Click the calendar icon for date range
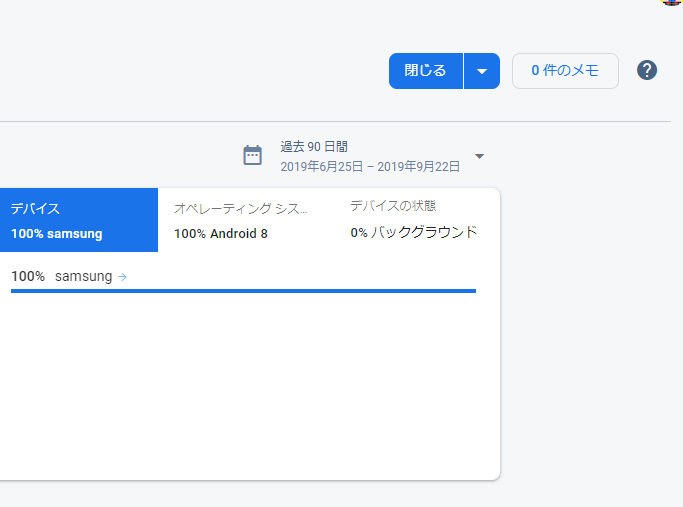Image resolution: width=683 pixels, height=507 pixels. (252, 155)
